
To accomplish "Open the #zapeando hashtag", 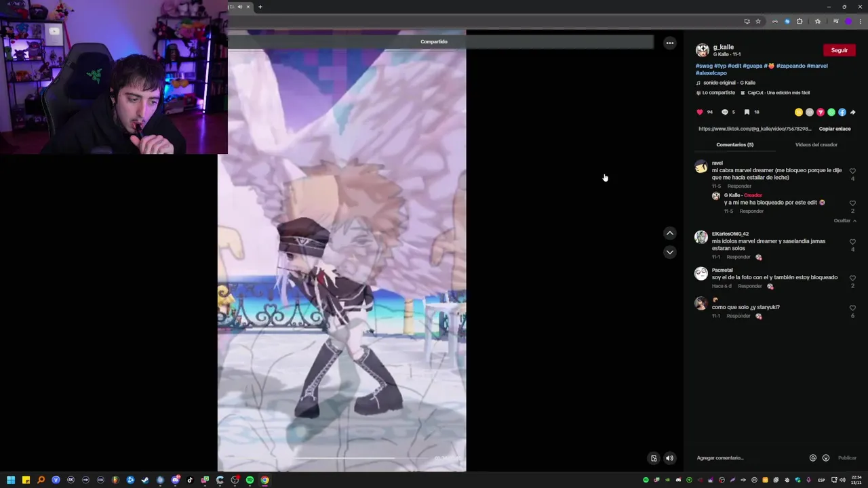I will pos(791,66).
